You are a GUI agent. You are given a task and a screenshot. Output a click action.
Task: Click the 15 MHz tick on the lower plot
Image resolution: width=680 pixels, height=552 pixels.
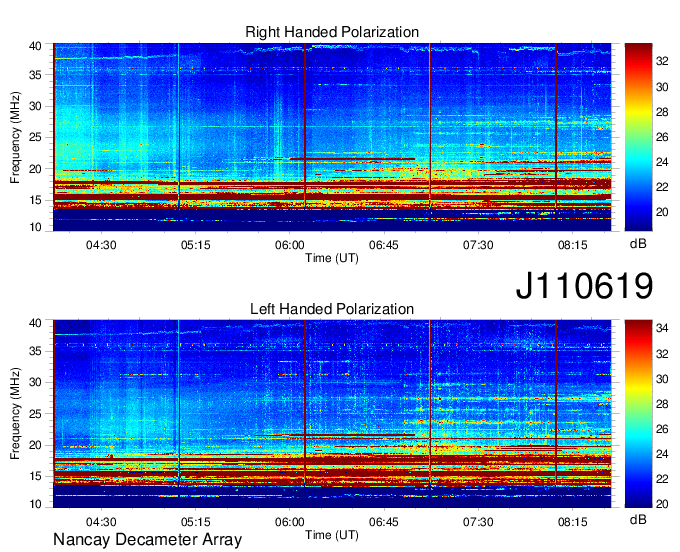pos(35,476)
